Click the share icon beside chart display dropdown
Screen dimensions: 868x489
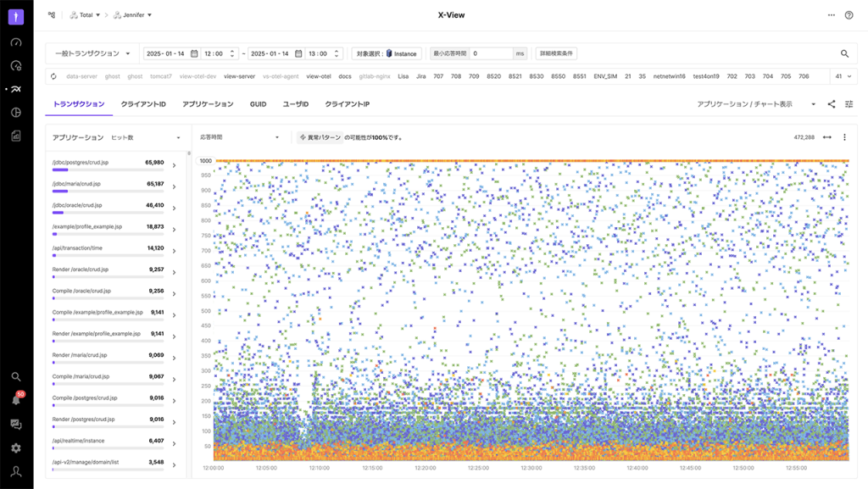831,104
